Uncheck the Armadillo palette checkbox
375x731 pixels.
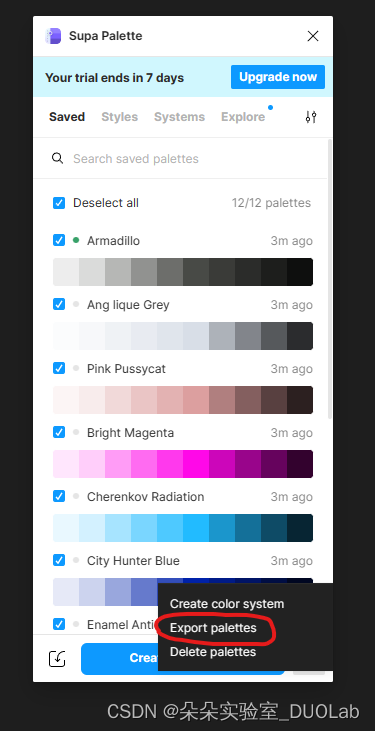click(x=59, y=241)
